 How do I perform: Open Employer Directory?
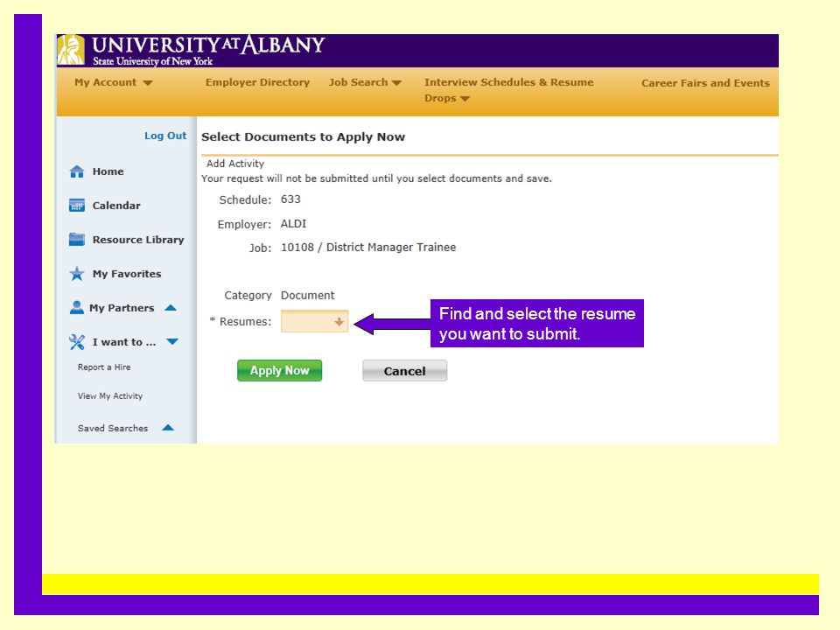point(257,82)
